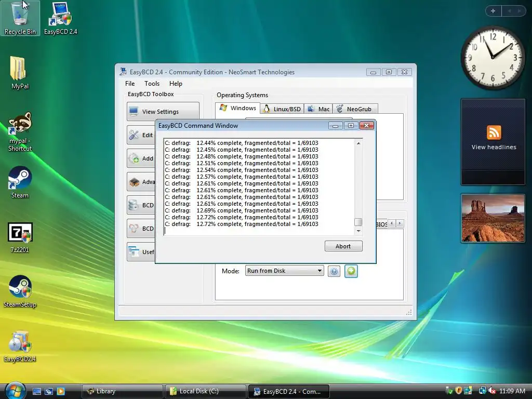Switch to the Linux/BSD tab

coord(282,109)
